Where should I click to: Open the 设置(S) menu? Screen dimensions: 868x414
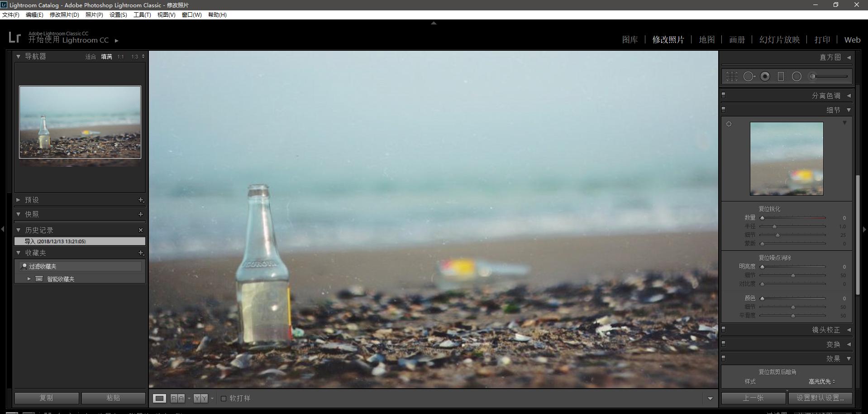pos(118,15)
